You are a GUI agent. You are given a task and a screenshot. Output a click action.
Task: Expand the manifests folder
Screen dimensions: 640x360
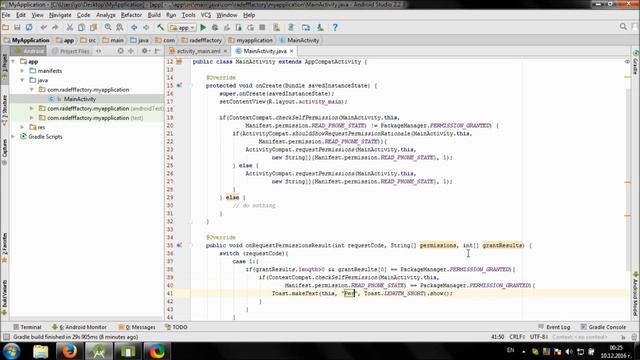(22, 71)
